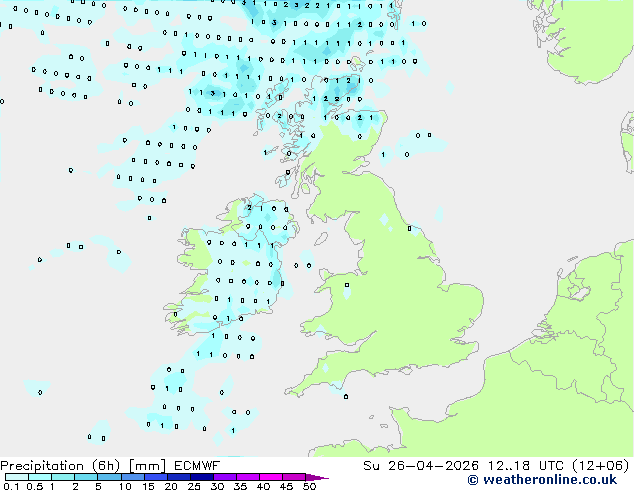Click the legend label "40"
634x490 pixels.
pos(263,486)
